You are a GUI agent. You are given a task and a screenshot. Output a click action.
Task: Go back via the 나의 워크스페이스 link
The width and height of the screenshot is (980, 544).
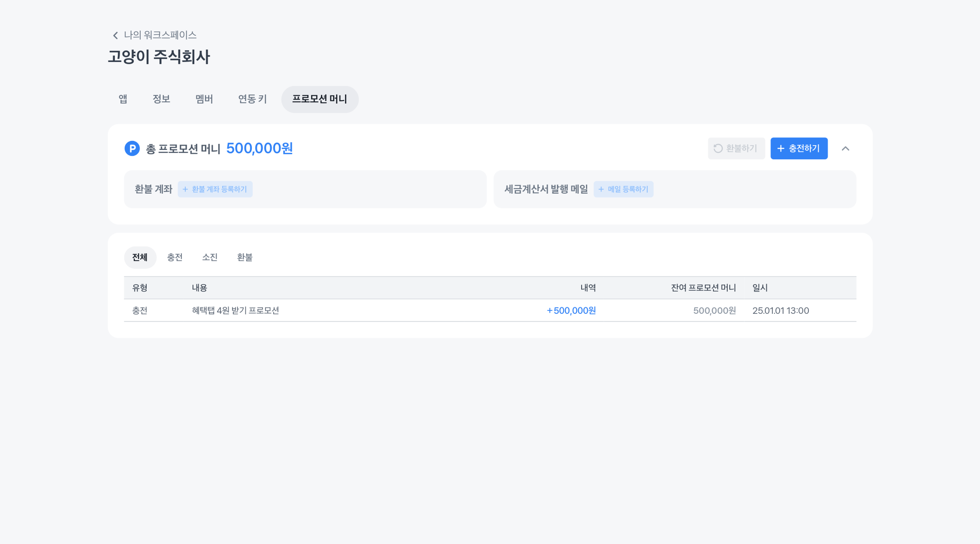pos(160,35)
